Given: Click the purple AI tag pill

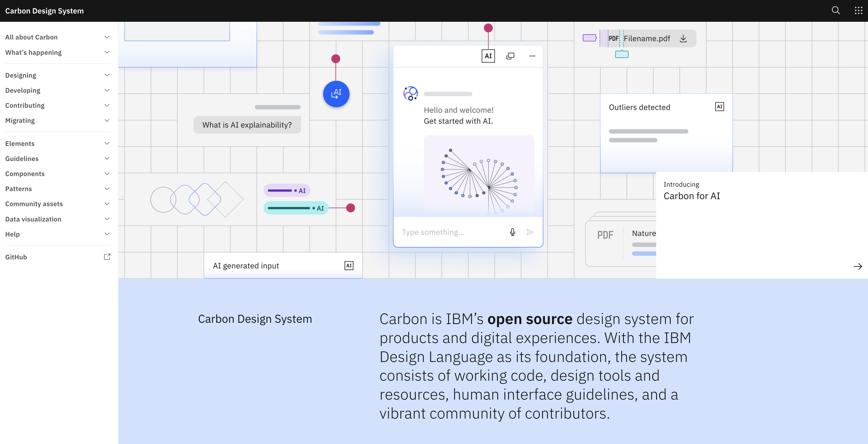Looking at the screenshot, I should [x=287, y=191].
